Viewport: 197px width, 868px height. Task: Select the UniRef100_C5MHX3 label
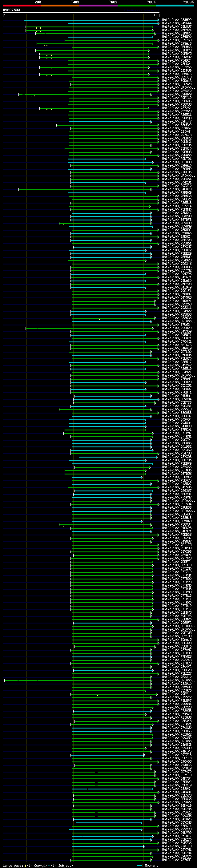[x=177, y=47]
